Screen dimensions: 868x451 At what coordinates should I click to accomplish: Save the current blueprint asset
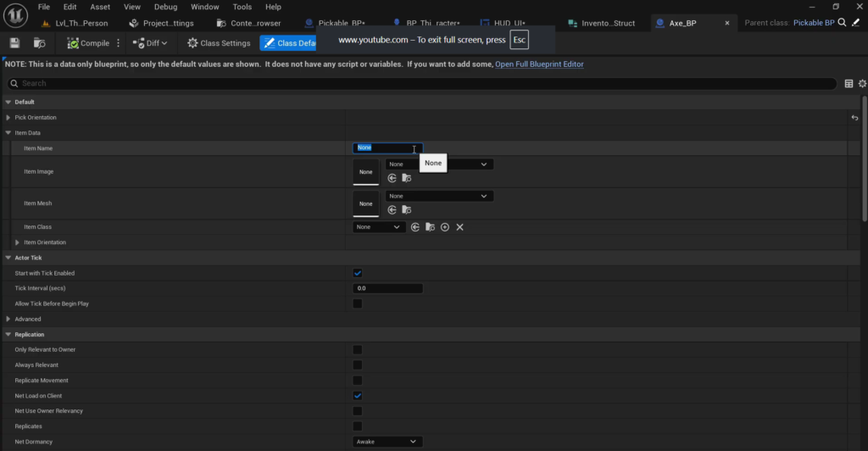14,43
